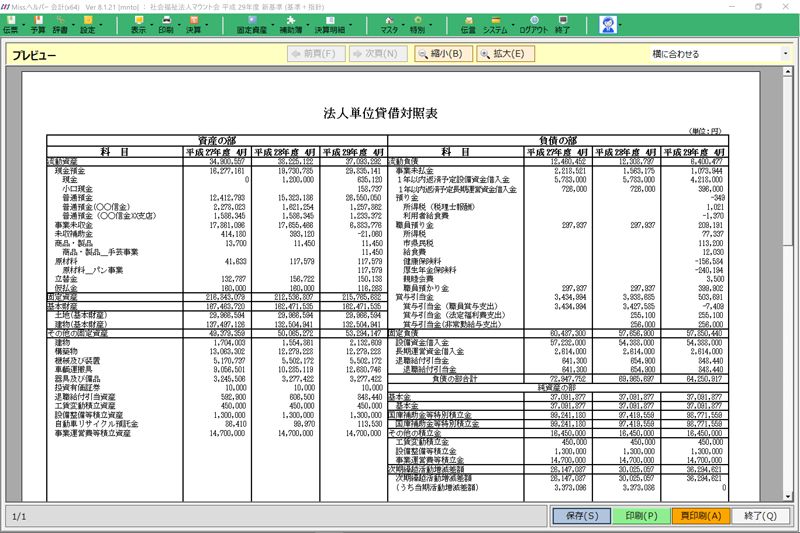This screenshot has width=800, height=533.
Task: Click the 終了 monitor icon in top toolbar
Action: click(x=562, y=24)
